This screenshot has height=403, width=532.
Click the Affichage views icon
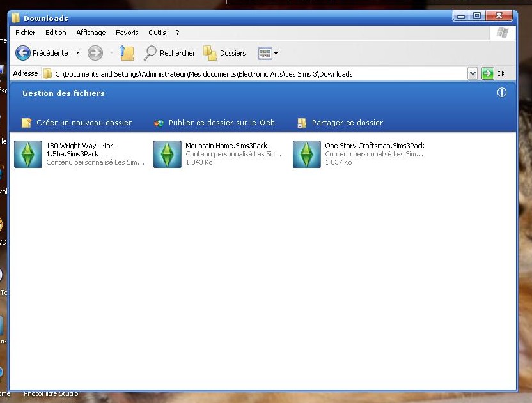pyautogui.click(x=265, y=53)
